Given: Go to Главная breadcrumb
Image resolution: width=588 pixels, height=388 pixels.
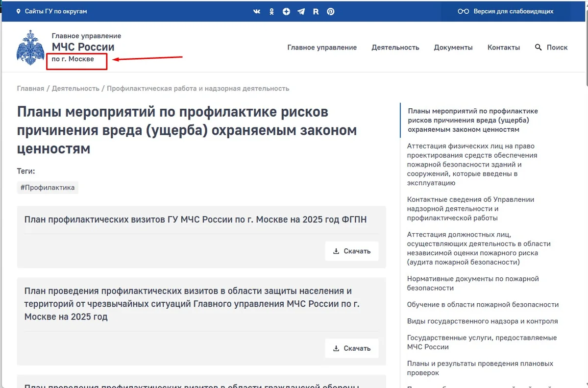Looking at the screenshot, I should 30,89.
